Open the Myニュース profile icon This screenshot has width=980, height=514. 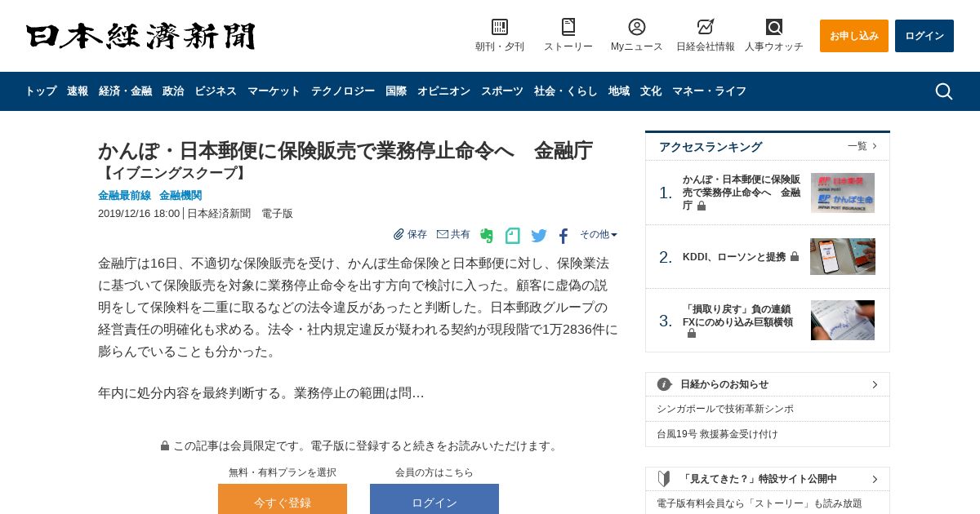coord(637,27)
